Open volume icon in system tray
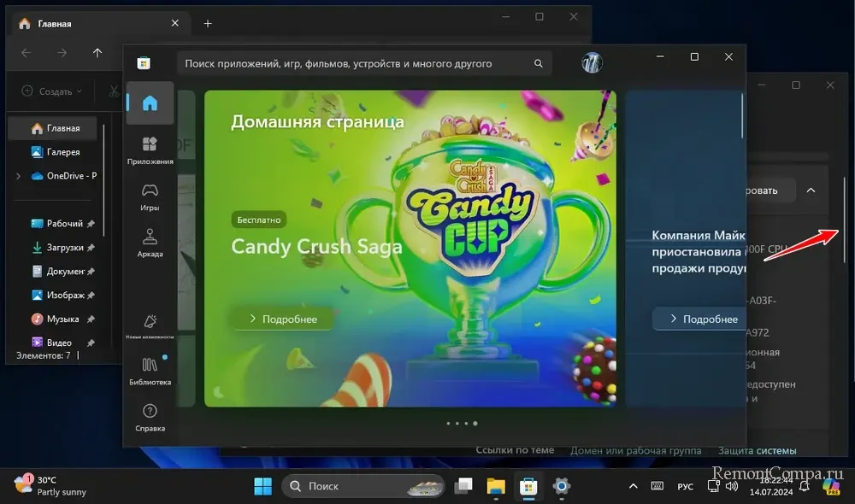 click(732, 486)
